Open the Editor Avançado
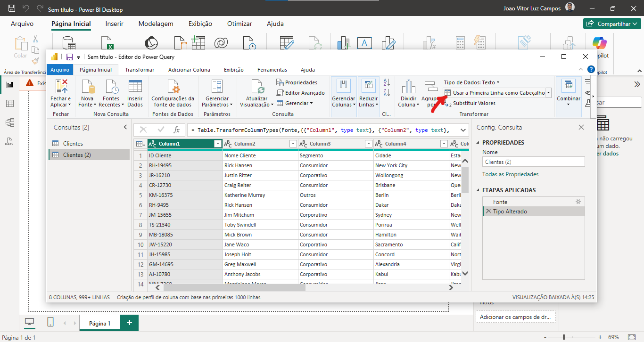The width and height of the screenshot is (644, 342). tap(301, 93)
